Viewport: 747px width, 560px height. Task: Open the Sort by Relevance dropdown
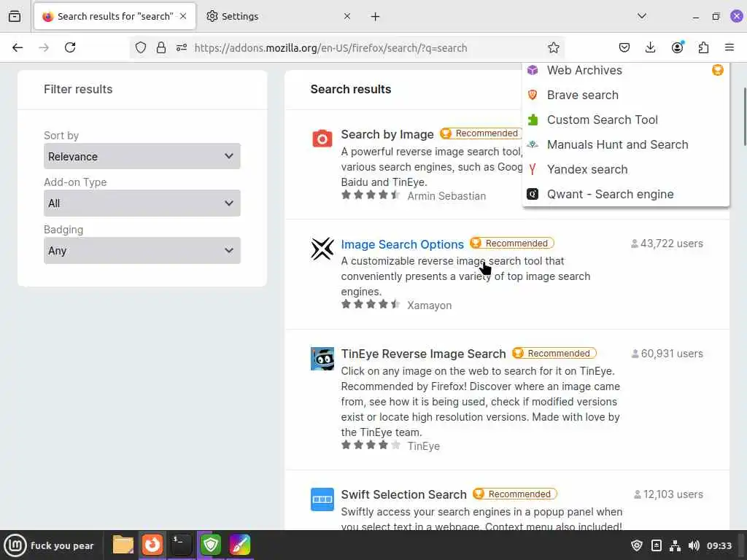(x=142, y=156)
